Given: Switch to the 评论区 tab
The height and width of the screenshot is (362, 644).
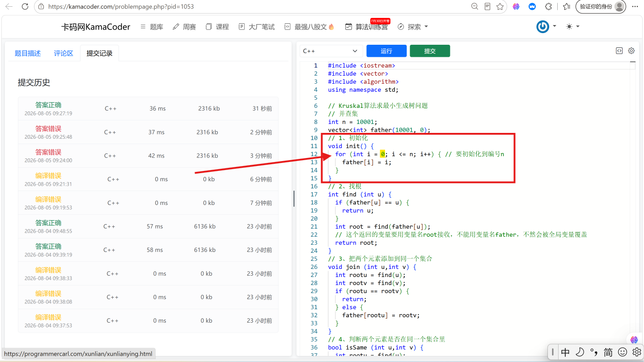Looking at the screenshot, I should pos(64,53).
